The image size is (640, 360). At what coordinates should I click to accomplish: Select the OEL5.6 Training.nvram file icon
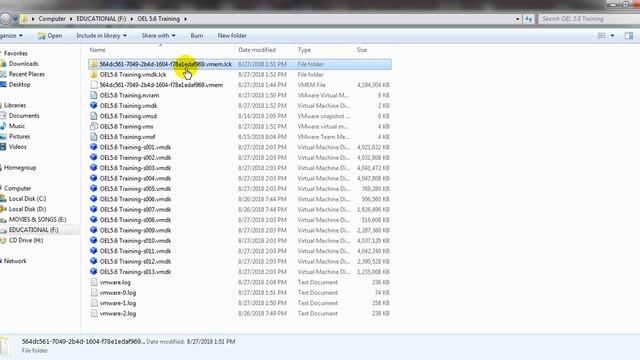(x=94, y=95)
